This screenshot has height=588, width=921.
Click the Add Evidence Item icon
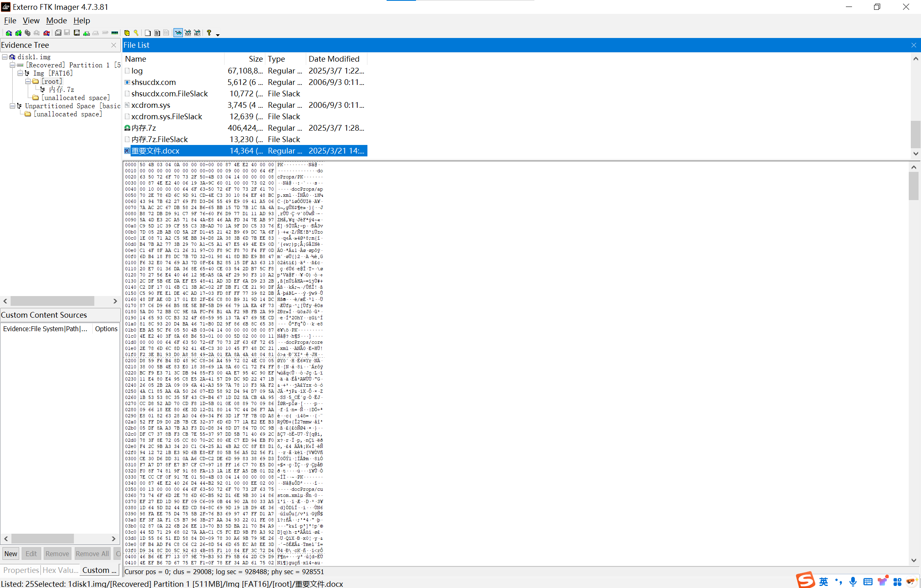click(9, 33)
